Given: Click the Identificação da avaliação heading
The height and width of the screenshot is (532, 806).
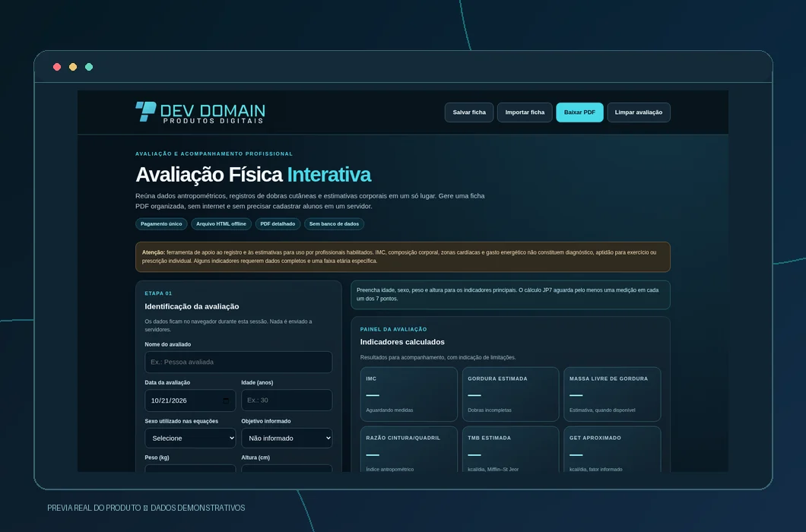Looking at the screenshot, I should [x=192, y=306].
